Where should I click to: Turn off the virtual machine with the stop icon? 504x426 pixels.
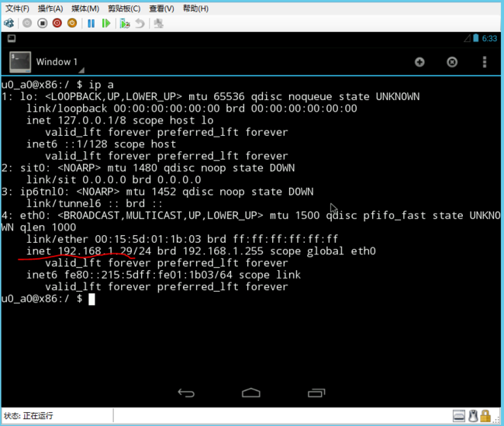tap(42, 23)
